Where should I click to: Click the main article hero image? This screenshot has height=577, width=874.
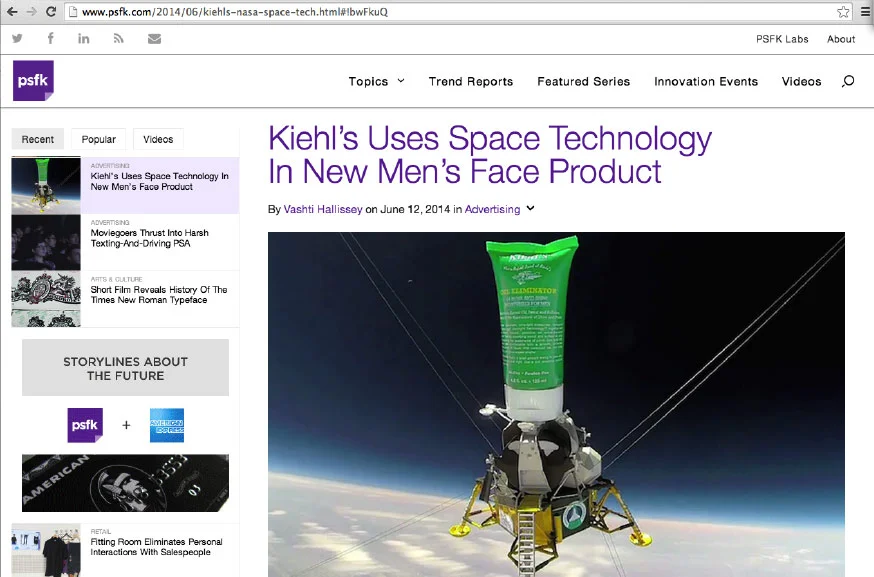click(x=556, y=404)
